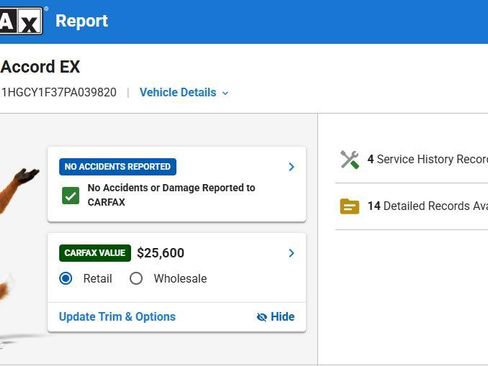Click the wrench service history icon
Image resolution: width=488 pixels, height=366 pixels.
pyautogui.click(x=349, y=160)
